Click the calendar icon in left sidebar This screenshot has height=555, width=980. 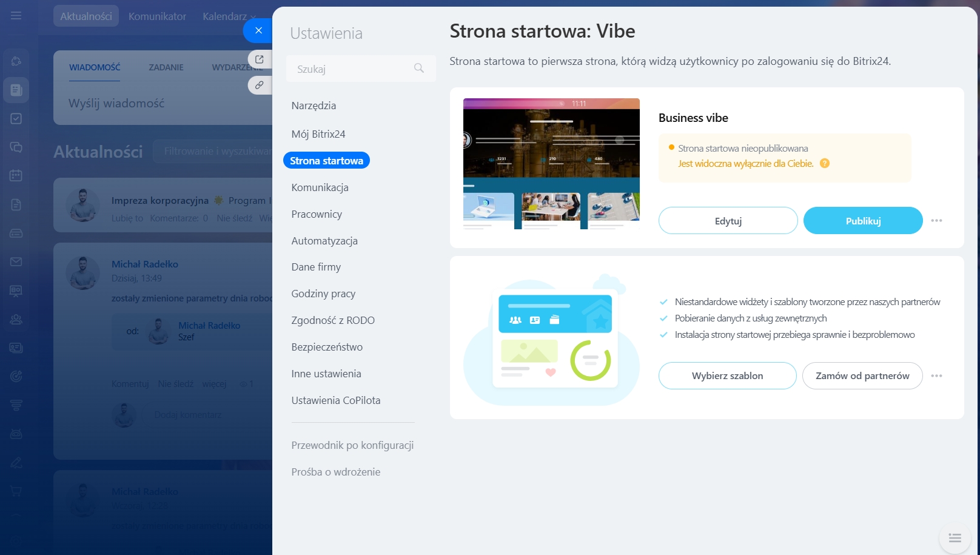pos(16,176)
